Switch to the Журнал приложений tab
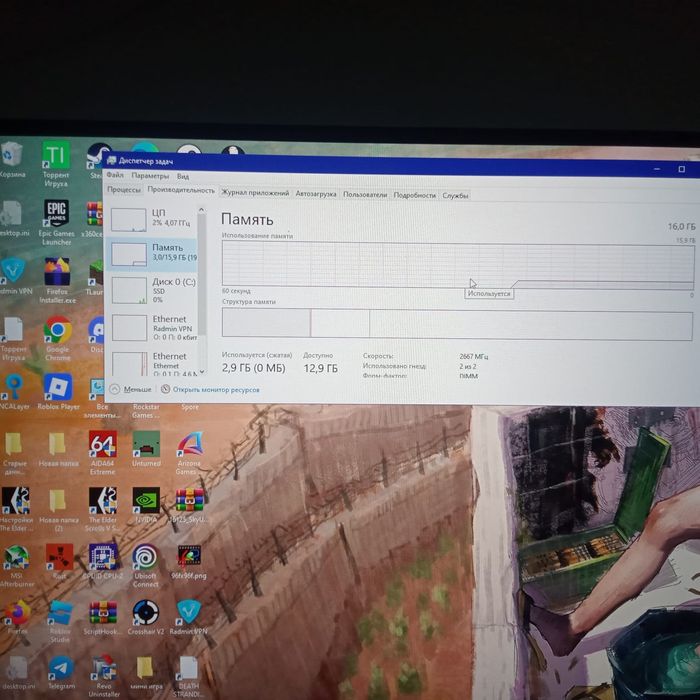The width and height of the screenshot is (700, 700). tap(255, 193)
